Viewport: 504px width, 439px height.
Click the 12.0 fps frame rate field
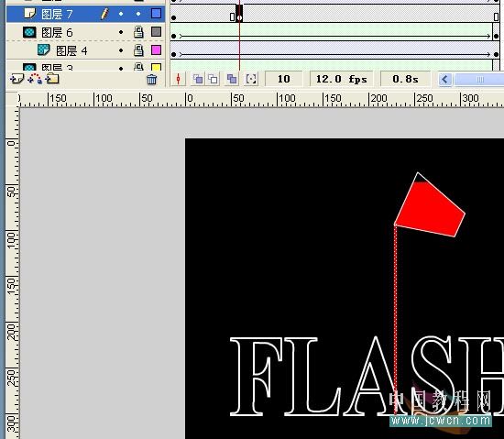tap(342, 79)
